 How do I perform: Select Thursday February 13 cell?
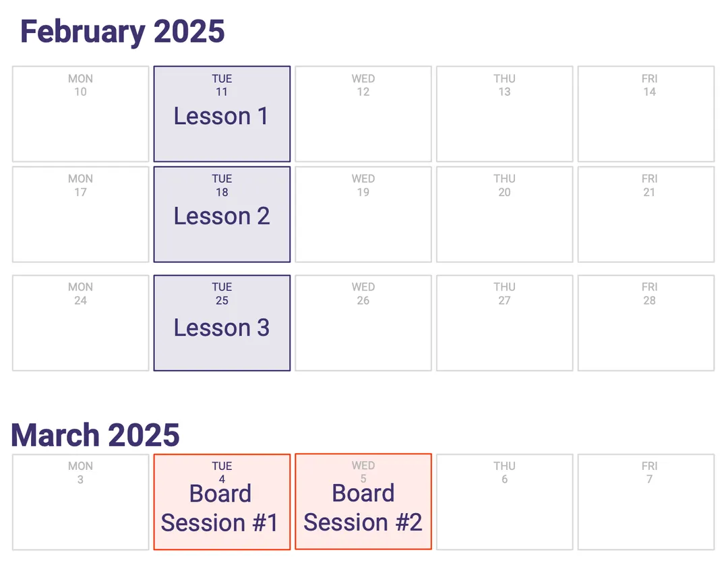pyautogui.click(x=505, y=114)
